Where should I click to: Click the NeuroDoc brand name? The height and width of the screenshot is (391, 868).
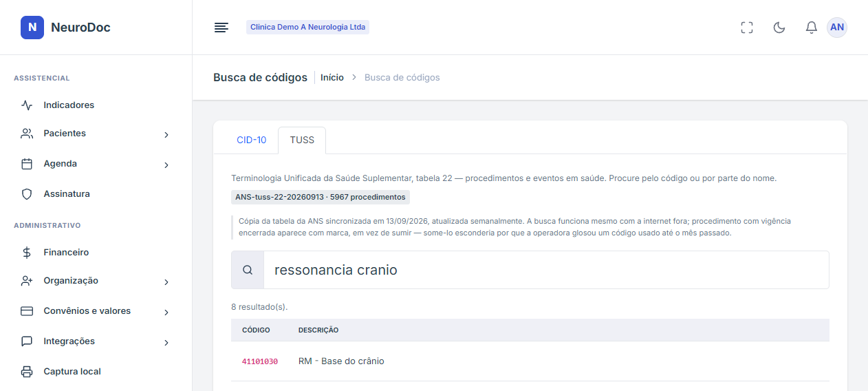(80, 28)
